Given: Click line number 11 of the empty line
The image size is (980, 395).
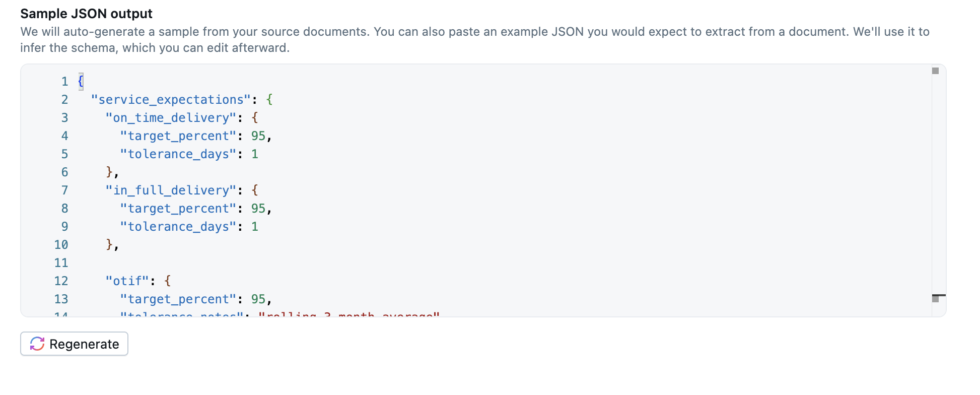Looking at the screenshot, I should pyautogui.click(x=61, y=263).
